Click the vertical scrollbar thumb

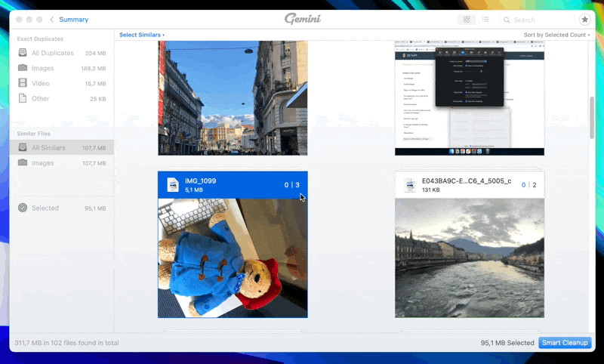click(x=592, y=118)
